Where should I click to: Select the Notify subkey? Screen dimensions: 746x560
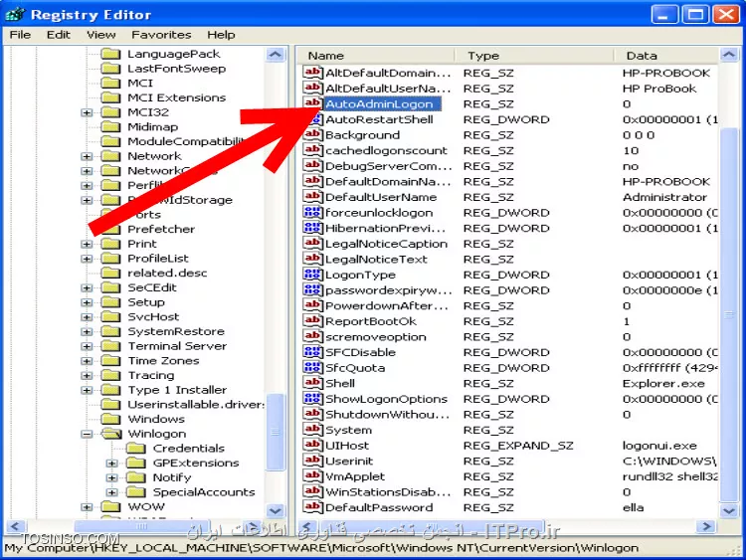click(172, 477)
